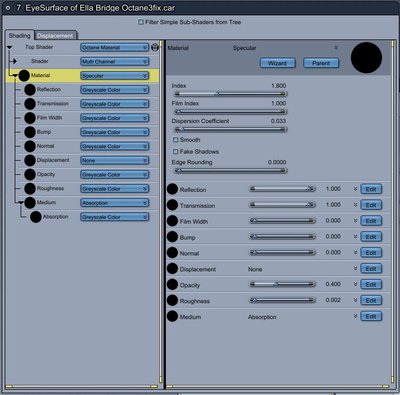Click the black circle icon of Transmission tree node
400x395 pixels.
point(30,104)
